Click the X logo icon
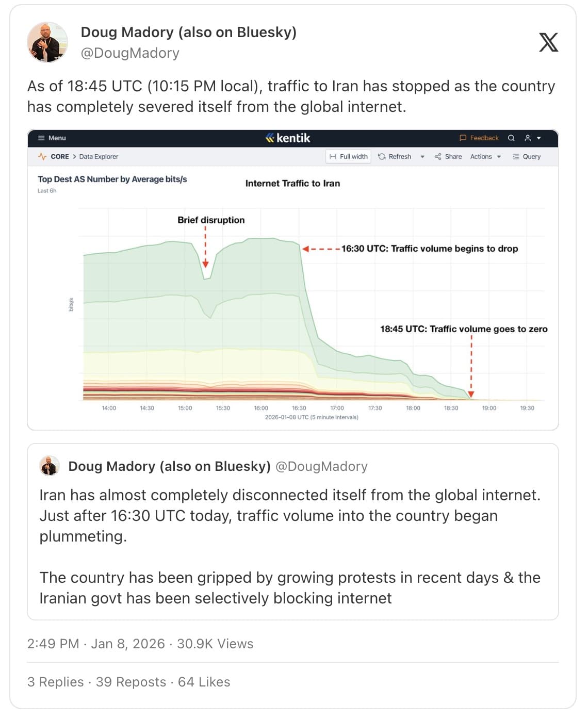Image resolution: width=588 pixels, height=720 pixels. (548, 42)
